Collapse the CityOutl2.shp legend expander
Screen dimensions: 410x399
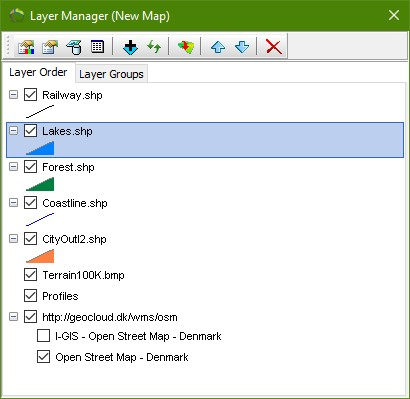[13, 239]
